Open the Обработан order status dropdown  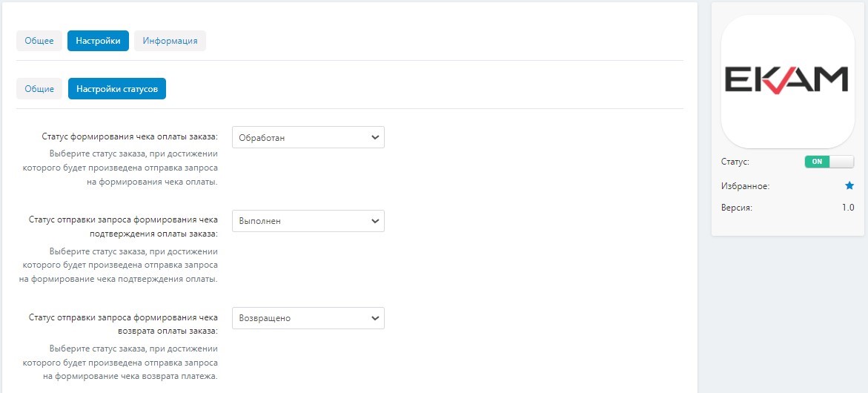308,137
